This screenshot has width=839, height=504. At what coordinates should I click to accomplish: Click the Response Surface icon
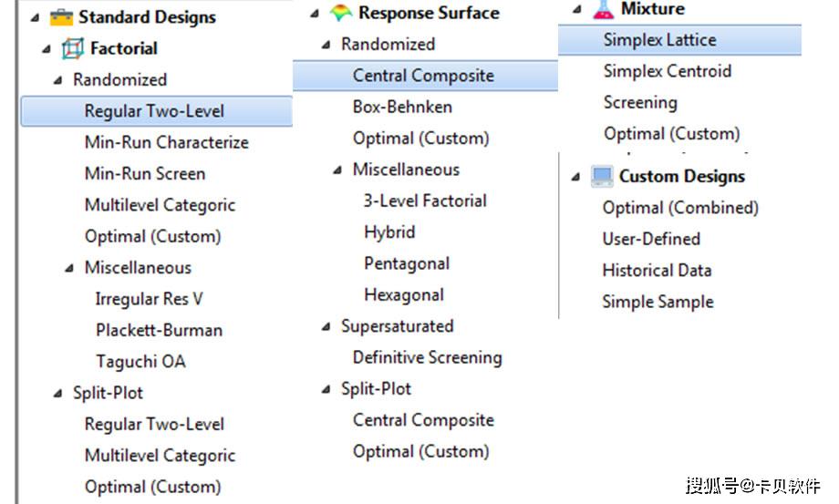tap(340, 13)
